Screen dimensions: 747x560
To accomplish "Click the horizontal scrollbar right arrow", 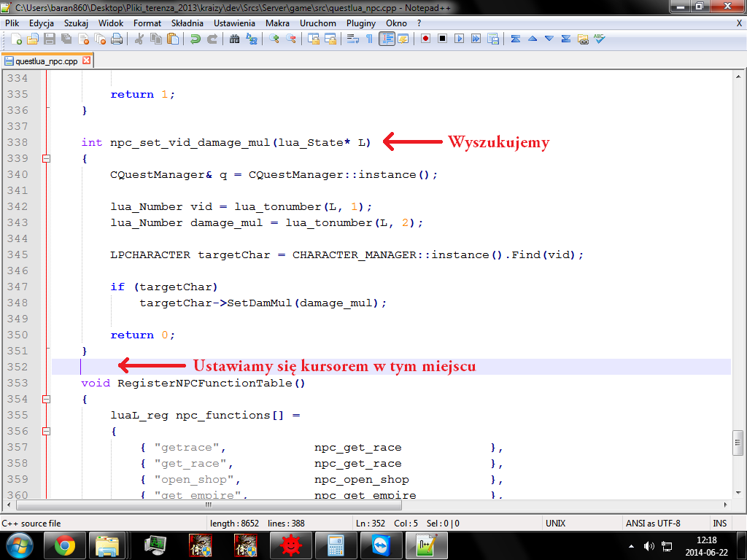I will [726, 505].
